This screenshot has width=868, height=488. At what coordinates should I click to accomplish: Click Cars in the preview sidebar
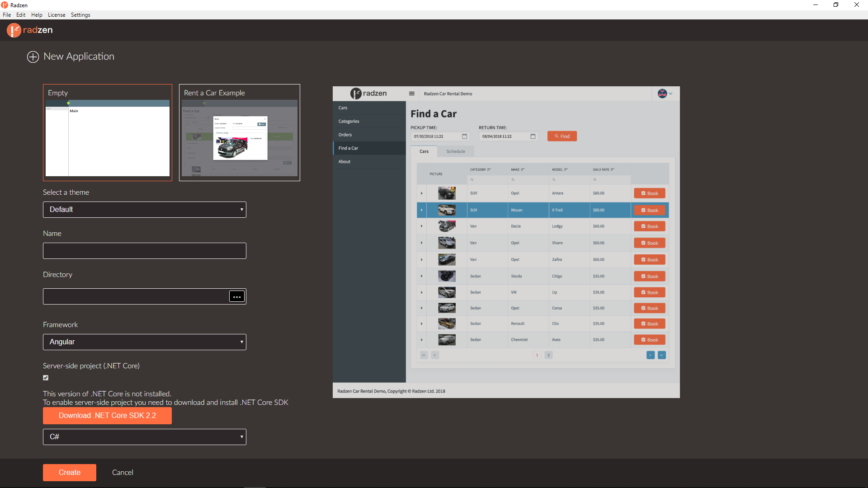(369, 108)
